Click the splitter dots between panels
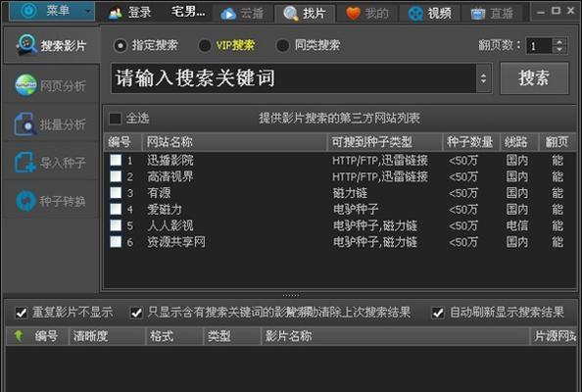The width and height of the screenshot is (582, 392). pos(291,296)
